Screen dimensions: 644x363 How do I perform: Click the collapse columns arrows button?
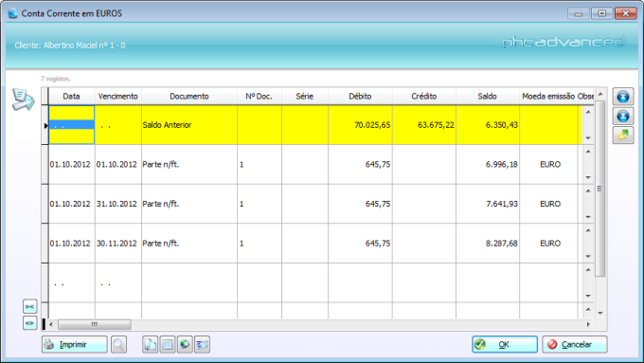29,307
